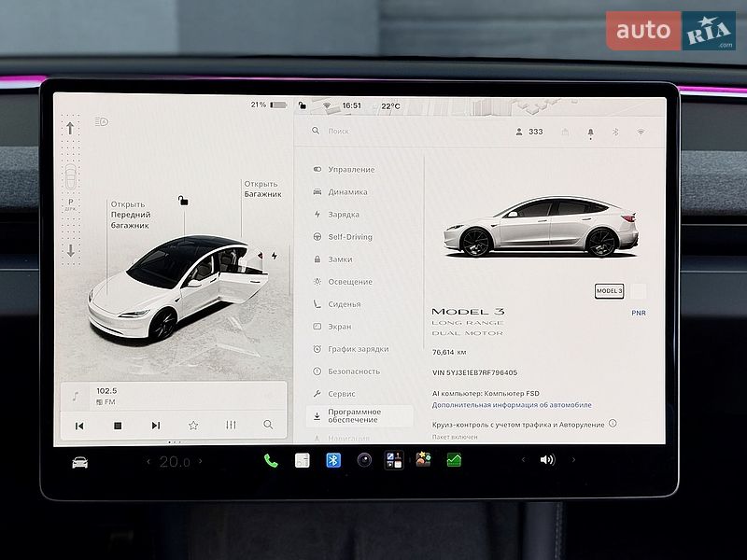Skip to next radio station
The width and height of the screenshot is (747, 560).
(x=155, y=426)
